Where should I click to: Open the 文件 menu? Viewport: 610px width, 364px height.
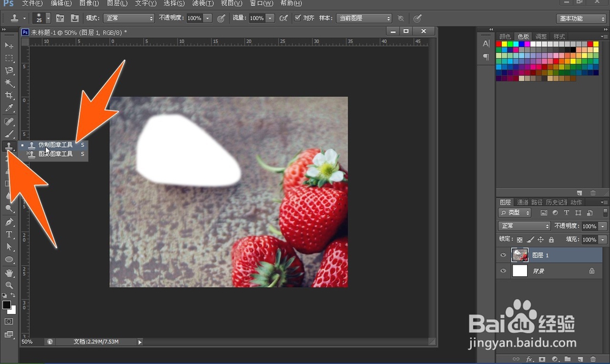pos(32,3)
